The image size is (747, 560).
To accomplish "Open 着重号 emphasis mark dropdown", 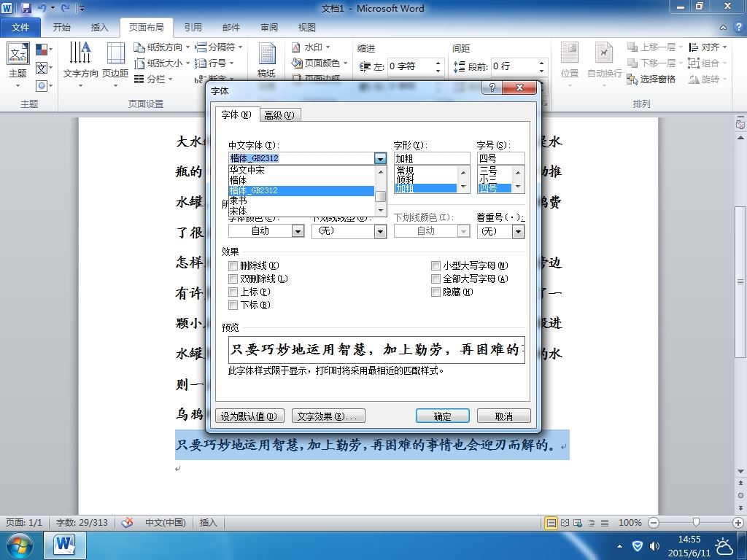I will coord(519,231).
